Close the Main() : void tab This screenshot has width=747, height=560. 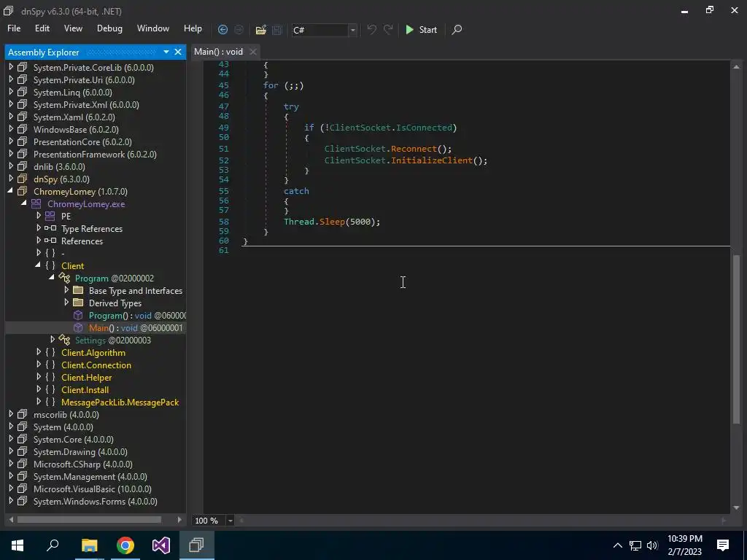pyautogui.click(x=253, y=52)
